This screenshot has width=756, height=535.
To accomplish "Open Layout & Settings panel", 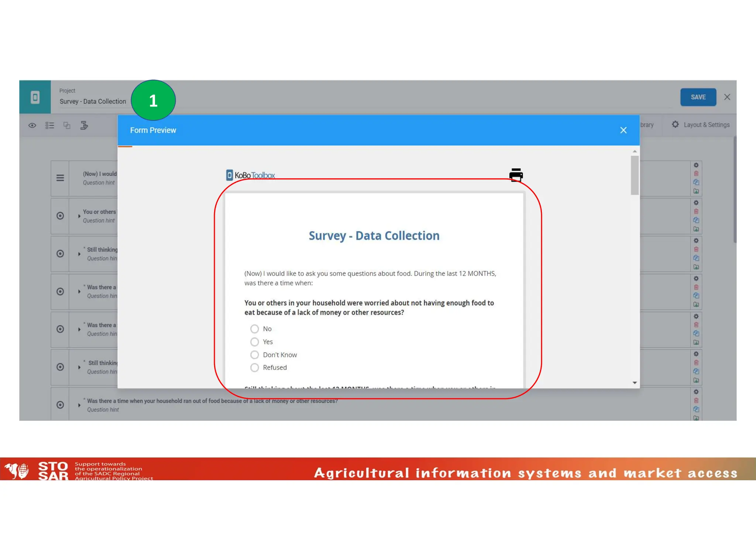I will pyautogui.click(x=701, y=125).
